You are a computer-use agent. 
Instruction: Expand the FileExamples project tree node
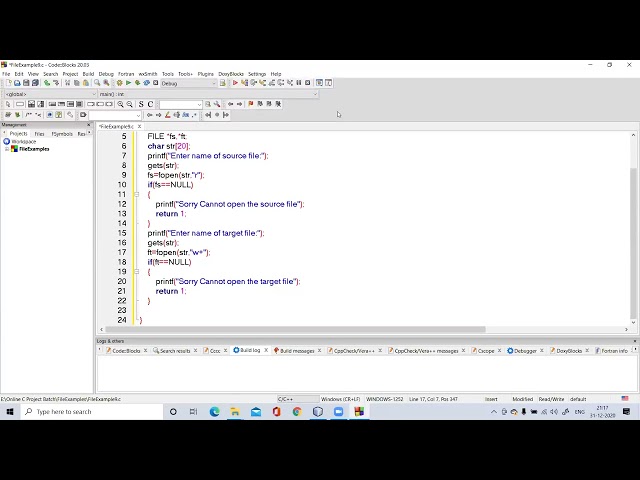point(7,149)
